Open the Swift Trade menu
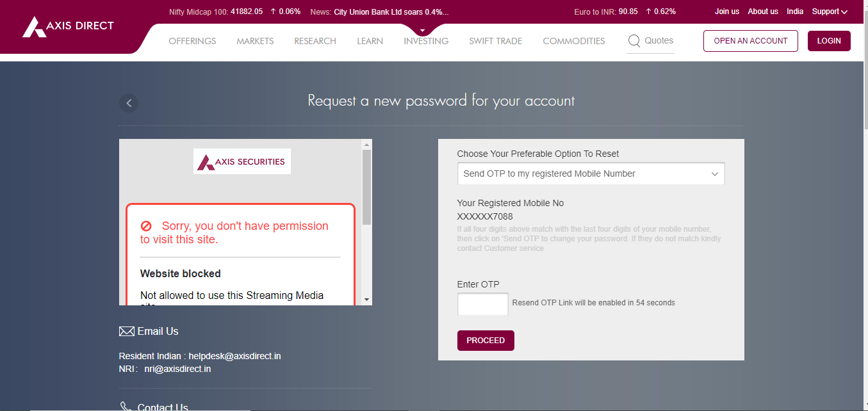This screenshot has height=411, width=868. pyautogui.click(x=495, y=41)
